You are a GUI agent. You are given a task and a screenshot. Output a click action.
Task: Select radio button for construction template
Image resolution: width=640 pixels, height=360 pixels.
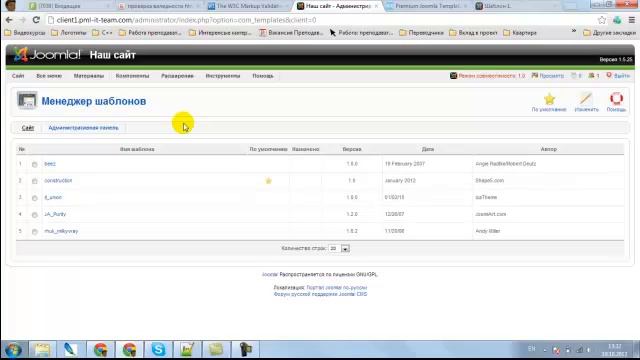(x=35, y=181)
